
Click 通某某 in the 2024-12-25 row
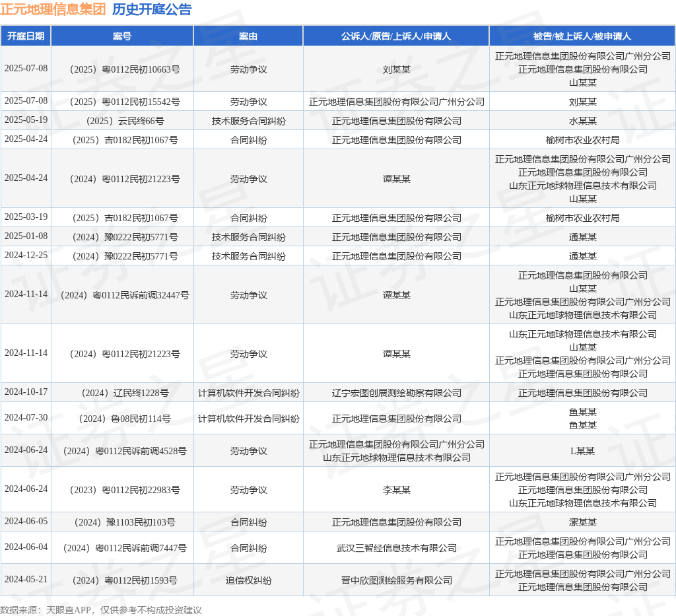point(582,256)
